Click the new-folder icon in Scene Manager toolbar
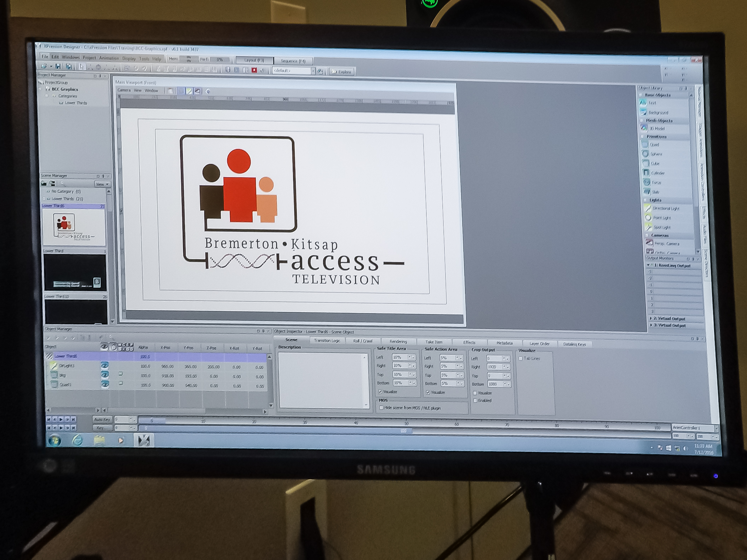Screen dimensions: 747x560 click(44, 183)
